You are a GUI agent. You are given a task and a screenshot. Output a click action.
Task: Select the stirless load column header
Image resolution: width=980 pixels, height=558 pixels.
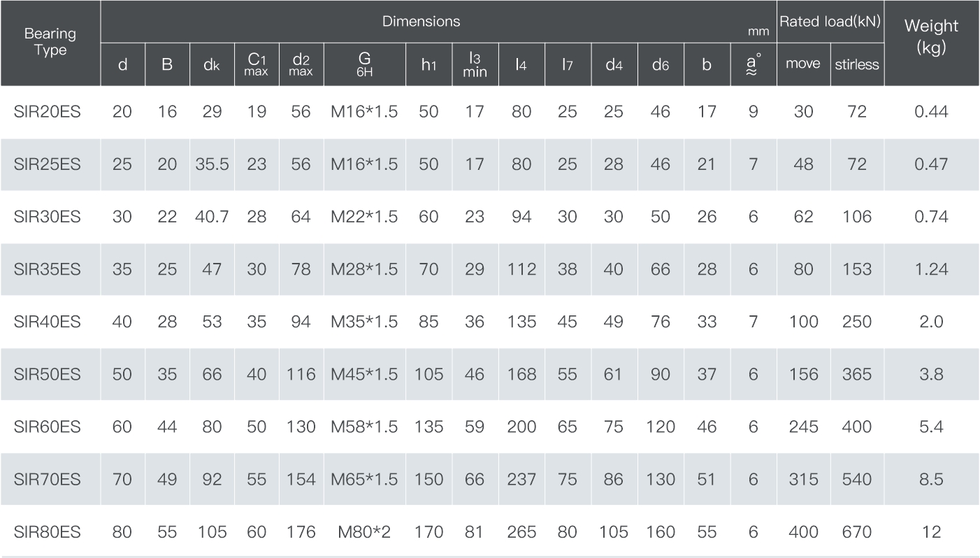856,65
